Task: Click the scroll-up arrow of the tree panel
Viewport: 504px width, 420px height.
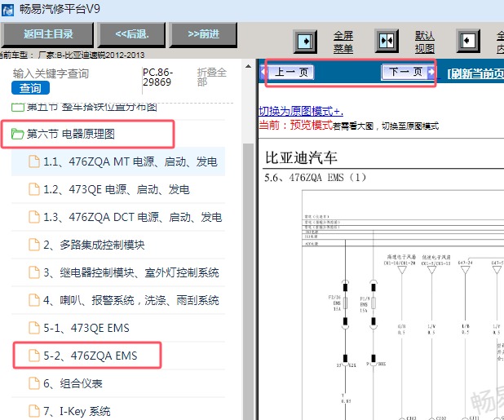Action: (248, 67)
